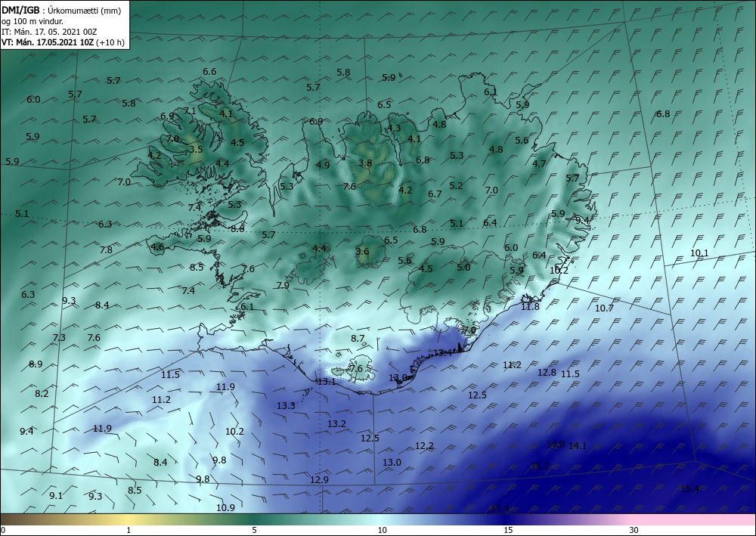This screenshot has width=756, height=536.
Task: Click the map value 8.9
Action: tap(36, 364)
